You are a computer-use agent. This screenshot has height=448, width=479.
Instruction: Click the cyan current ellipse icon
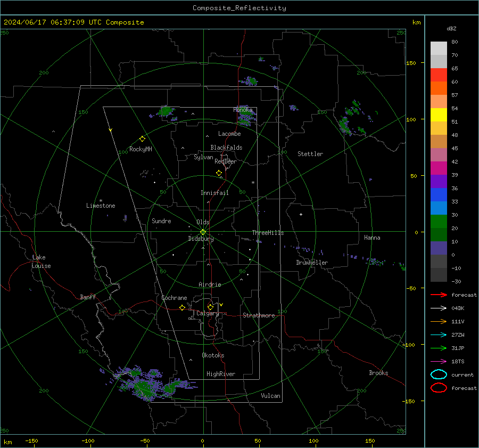click(x=439, y=374)
